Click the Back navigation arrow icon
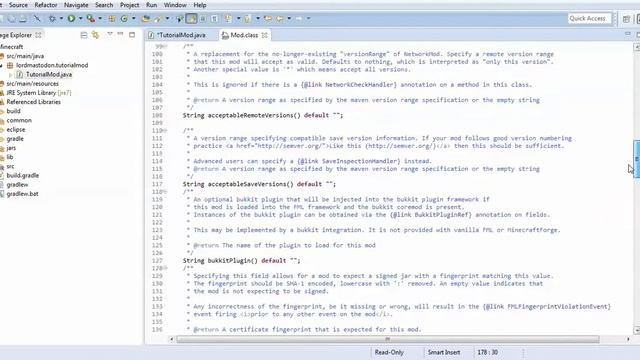 [280, 18]
